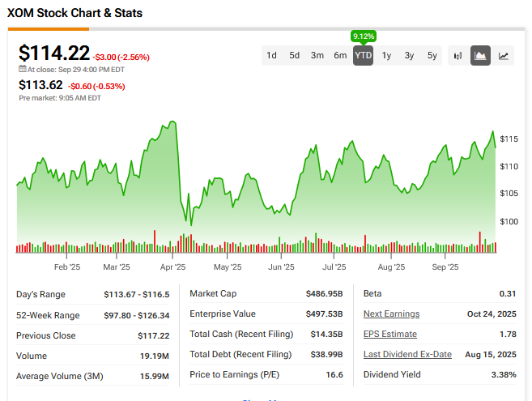Click the Price to Earnings value 16.6
This screenshot has width=532, height=401.
(x=334, y=375)
